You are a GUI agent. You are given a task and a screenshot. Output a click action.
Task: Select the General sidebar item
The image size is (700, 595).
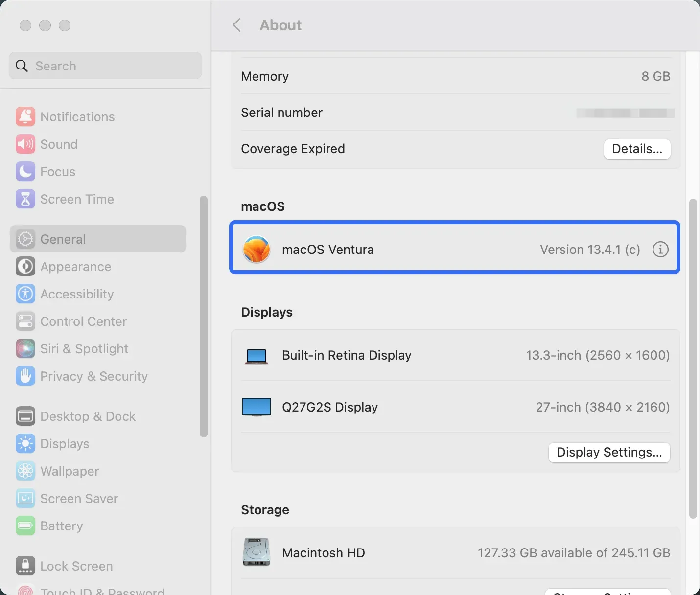98,239
